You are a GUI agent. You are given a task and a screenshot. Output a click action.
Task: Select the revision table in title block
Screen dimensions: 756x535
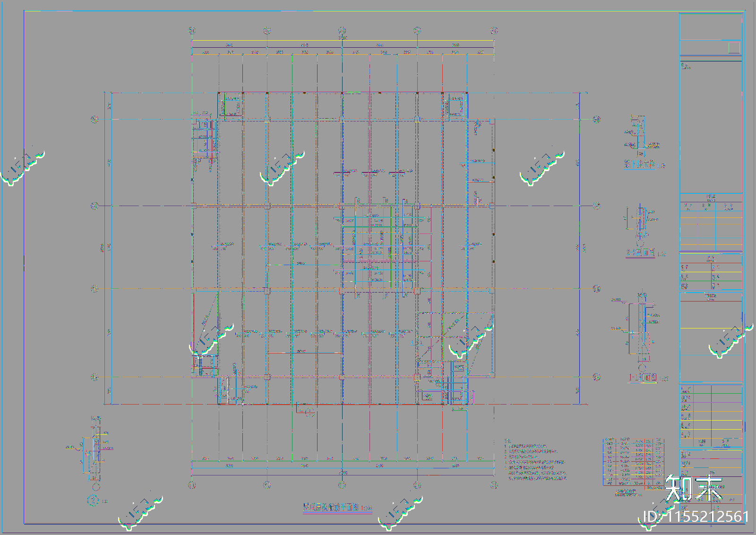click(711, 222)
